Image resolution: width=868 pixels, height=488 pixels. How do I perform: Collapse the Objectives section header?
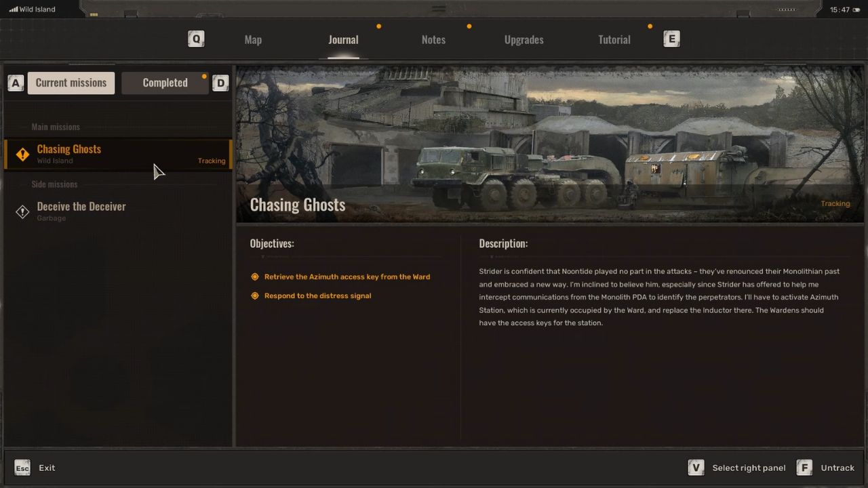(x=271, y=243)
